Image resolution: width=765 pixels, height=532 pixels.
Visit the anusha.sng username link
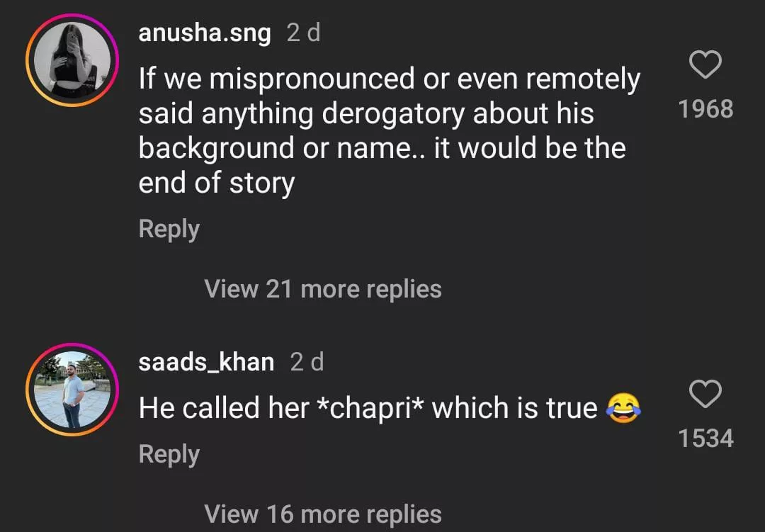(205, 33)
